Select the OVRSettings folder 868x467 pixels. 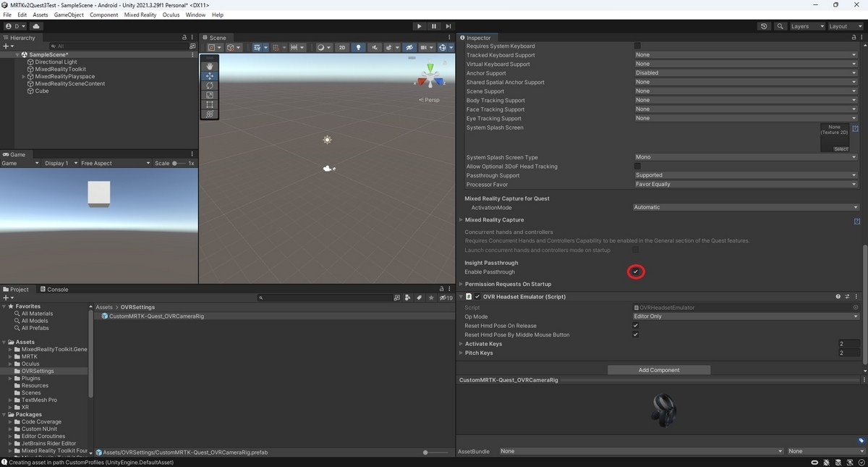pos(38,371)
